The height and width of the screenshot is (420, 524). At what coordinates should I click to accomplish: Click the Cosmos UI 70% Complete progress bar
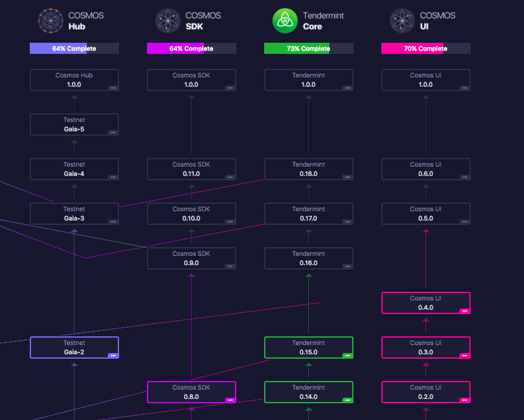425,48
